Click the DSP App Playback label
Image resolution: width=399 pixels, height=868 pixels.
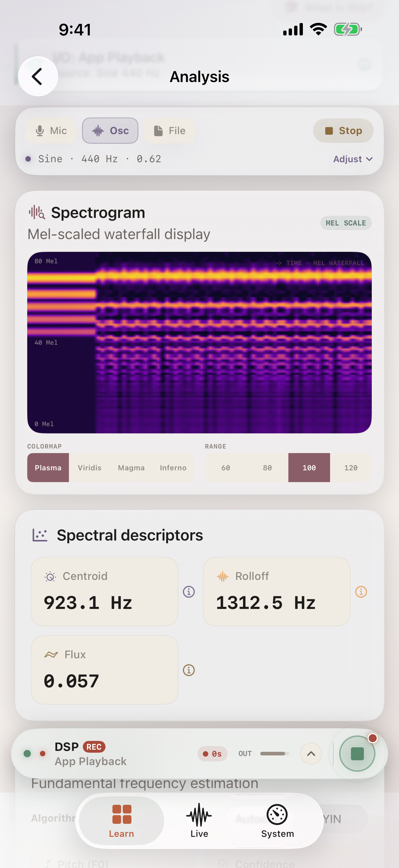[90, 754]
